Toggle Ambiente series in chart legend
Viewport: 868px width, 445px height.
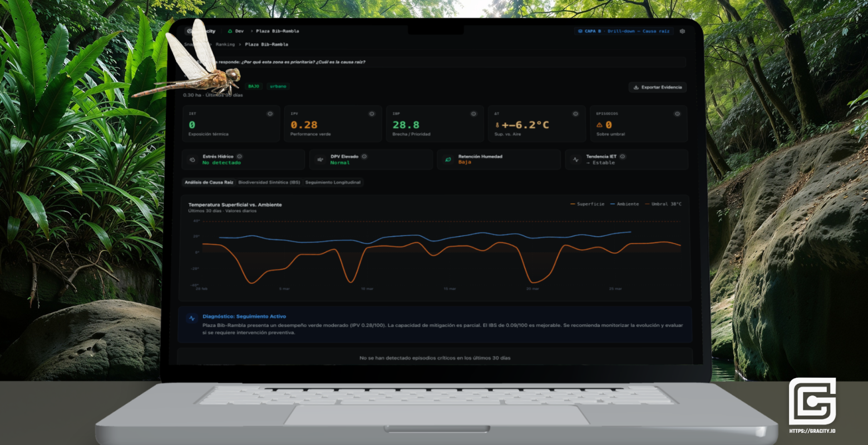tap(624, 204)
